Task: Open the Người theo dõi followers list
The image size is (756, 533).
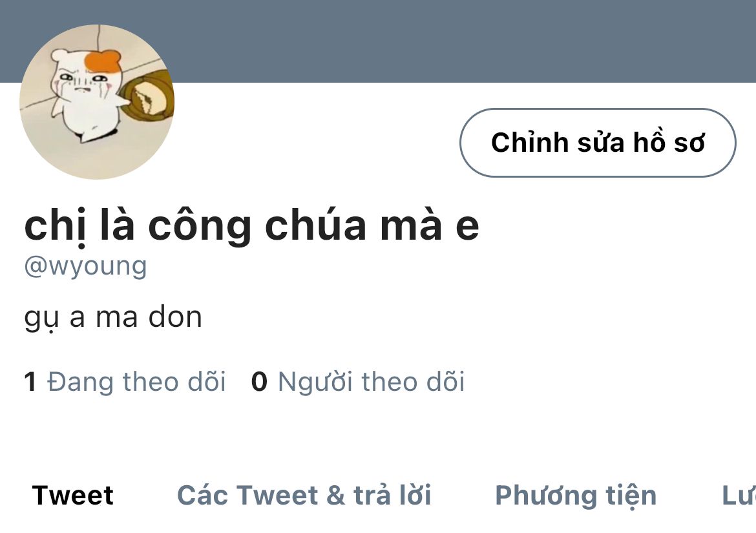Action: click(372, 382)
